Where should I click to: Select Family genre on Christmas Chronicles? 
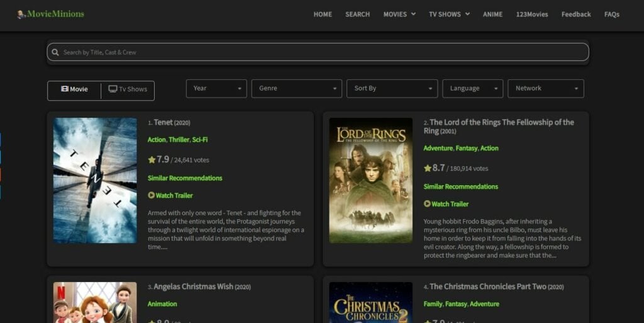pos(433,304)
